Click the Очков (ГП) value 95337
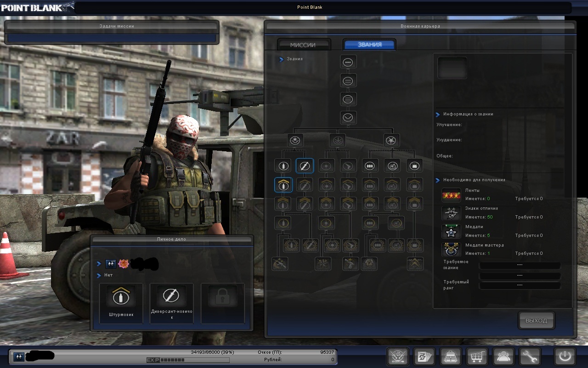The width and height of the screenshot is (588, 368). [327, 352]
